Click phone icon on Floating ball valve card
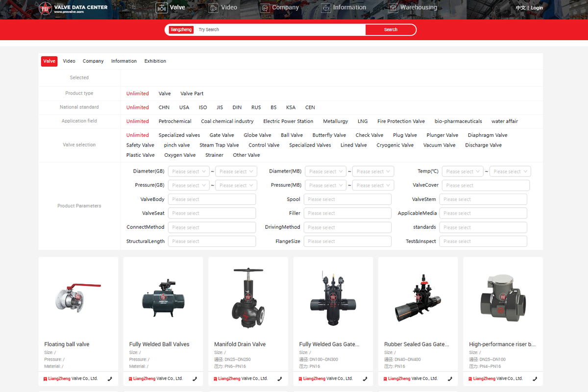Screen dimensions: 588x392 click(x=110, y=379)
